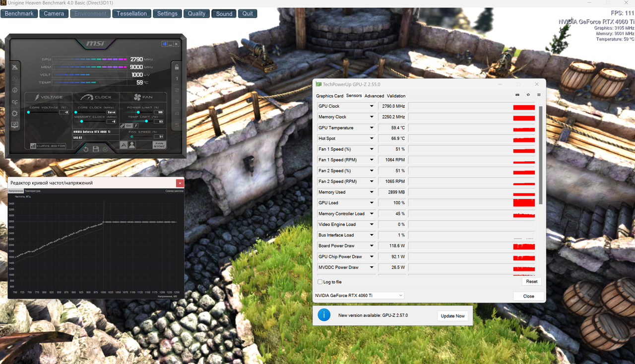635x364 pixels.
Task: Open Afterburner Curve Editor button
Action: (x=48, y=146)
